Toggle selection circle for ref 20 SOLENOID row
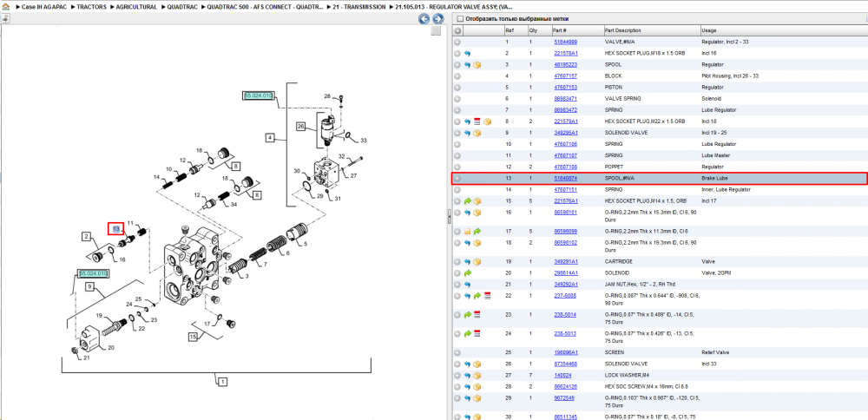 (457, 272)
